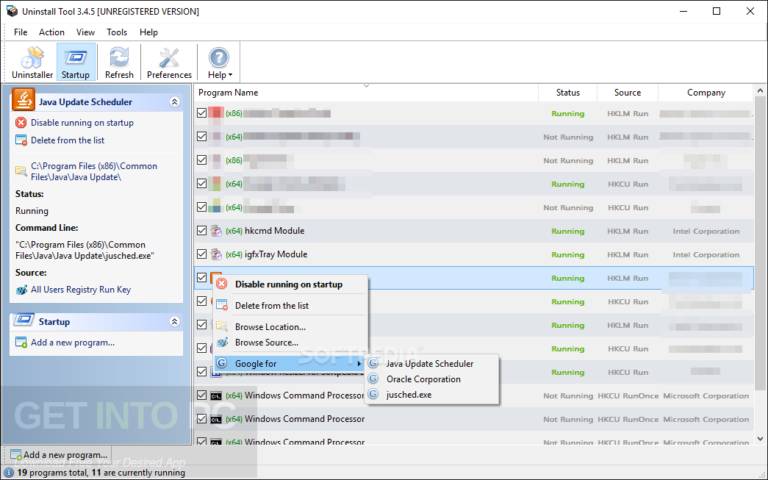Uncheck the igfxTray Module startup checkbox
Screen dimensions: 768x480
pyautogui.click(x=202, y=254)
